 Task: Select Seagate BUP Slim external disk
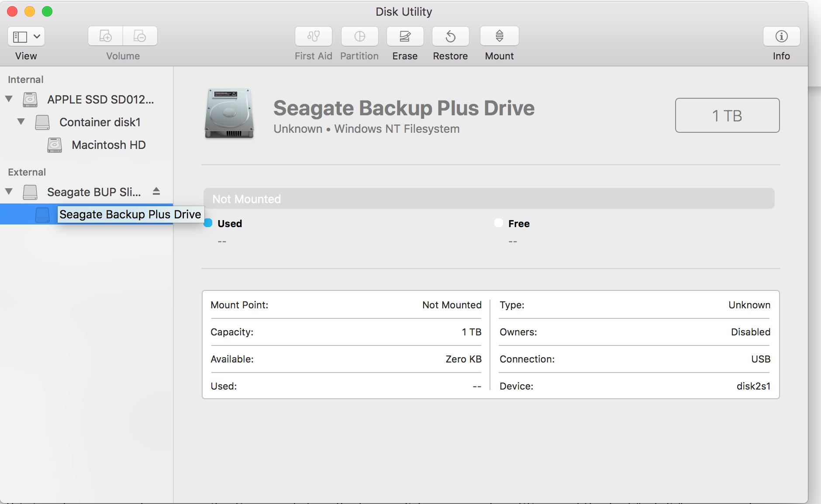86,192
